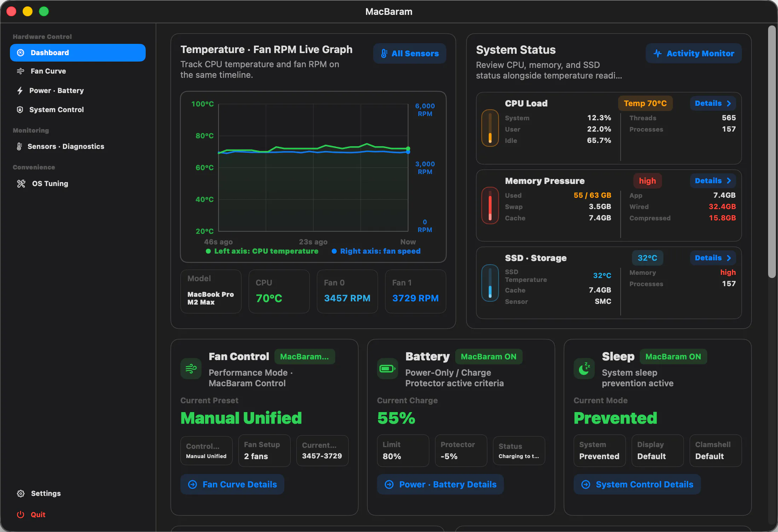The width and height of the screenshot is (778, 532).
Task: Click arrow icon in Battery Details
Action: (389, 484)
